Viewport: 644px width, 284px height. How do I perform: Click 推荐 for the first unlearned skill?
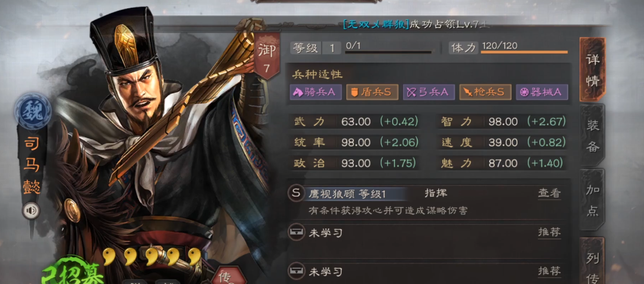pos(550,232)
